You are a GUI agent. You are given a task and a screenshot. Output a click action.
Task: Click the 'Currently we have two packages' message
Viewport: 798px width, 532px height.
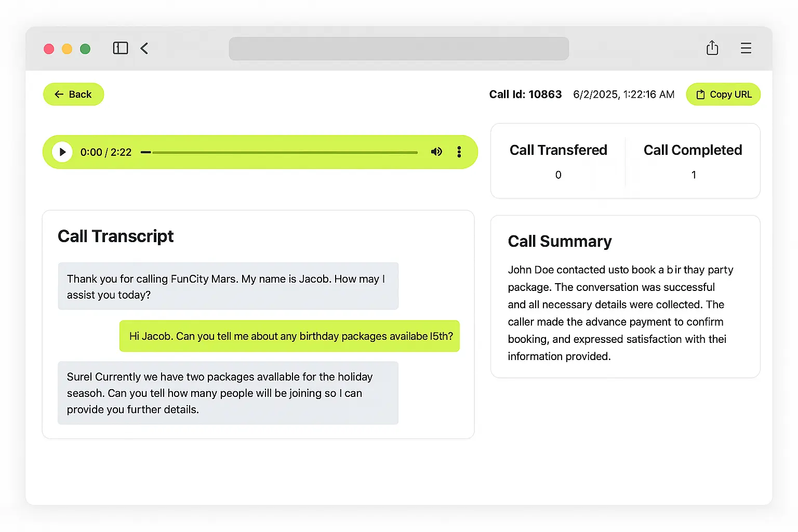coord(228,393)
